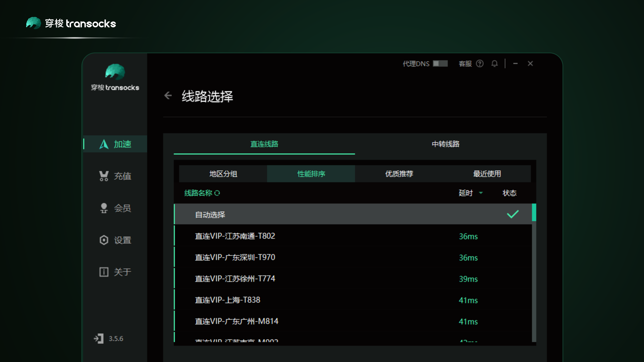Select the 最近使用 tab

[487, 174]
